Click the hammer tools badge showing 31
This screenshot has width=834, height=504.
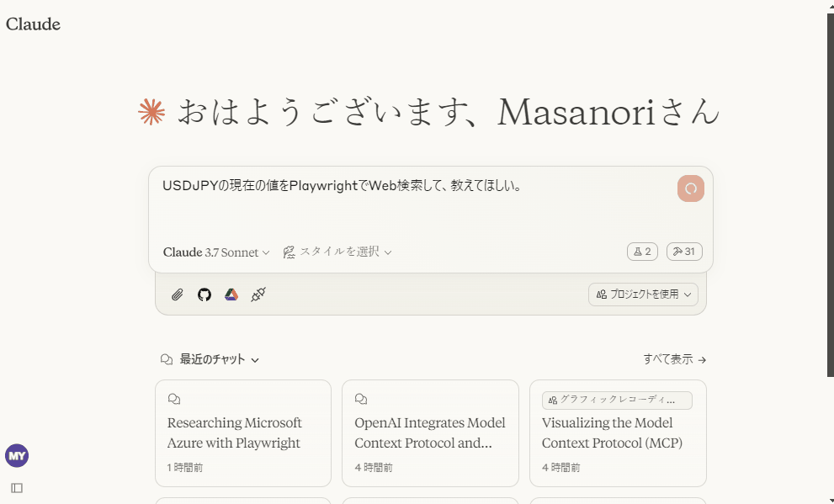(x=684, y=252)
